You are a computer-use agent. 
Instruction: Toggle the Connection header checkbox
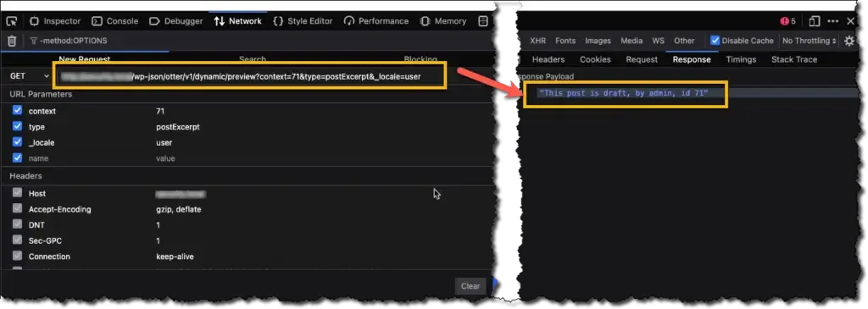pyautogui.click(x=17, y=257)
